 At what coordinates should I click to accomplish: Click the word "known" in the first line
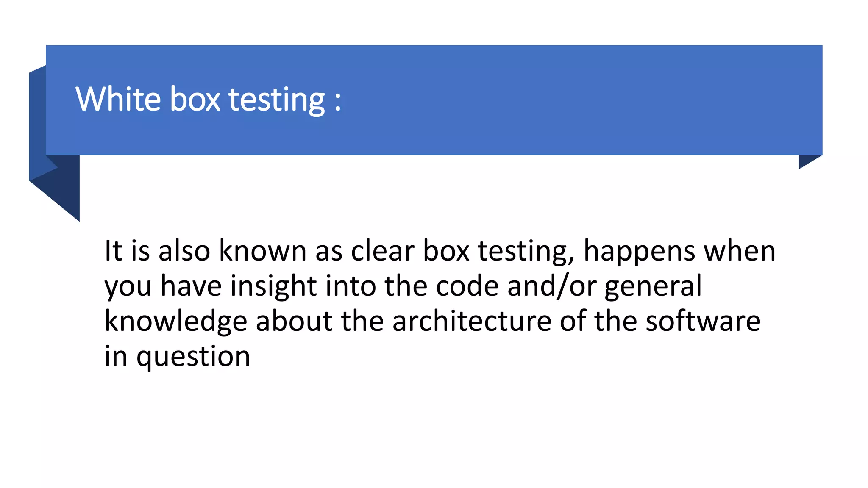tap(262, 251)
